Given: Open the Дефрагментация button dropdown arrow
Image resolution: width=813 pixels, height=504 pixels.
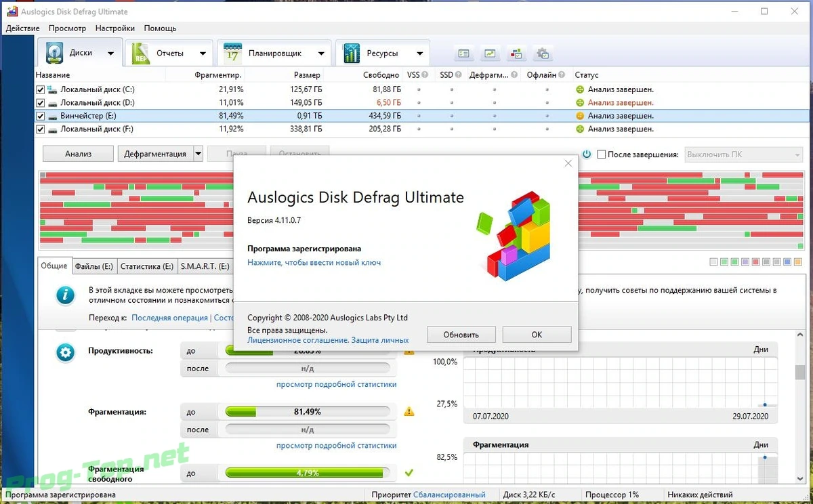Looking at the screenshot, I should point(198,154).
